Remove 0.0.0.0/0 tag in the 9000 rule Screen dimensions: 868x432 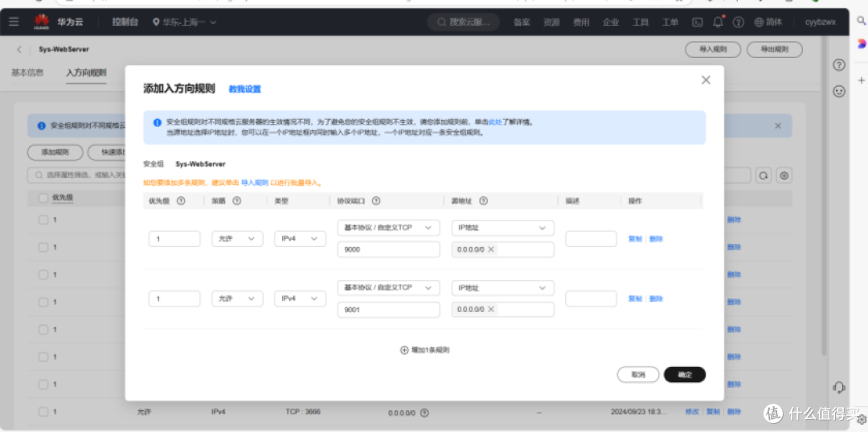[x=491, y=249]
